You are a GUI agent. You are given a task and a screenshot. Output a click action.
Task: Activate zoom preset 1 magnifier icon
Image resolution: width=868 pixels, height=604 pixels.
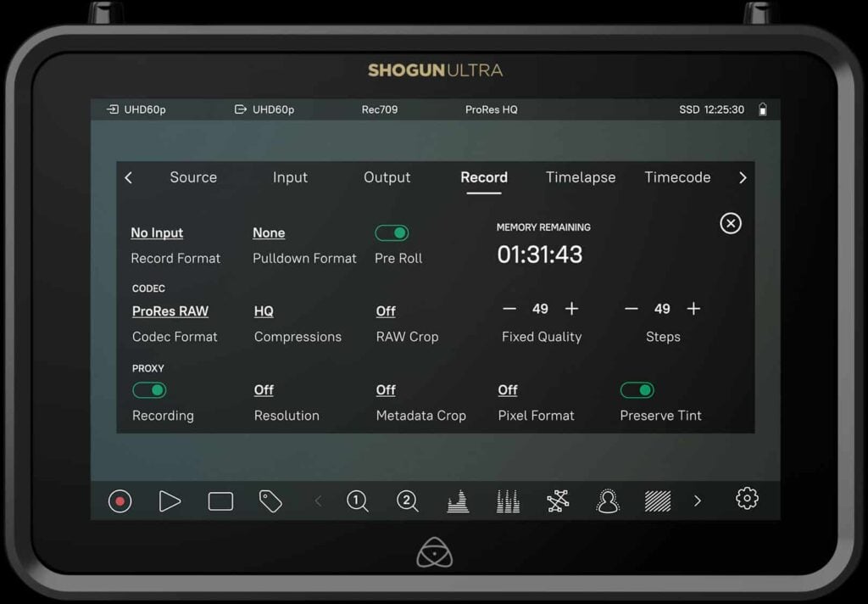pos(357,501)
